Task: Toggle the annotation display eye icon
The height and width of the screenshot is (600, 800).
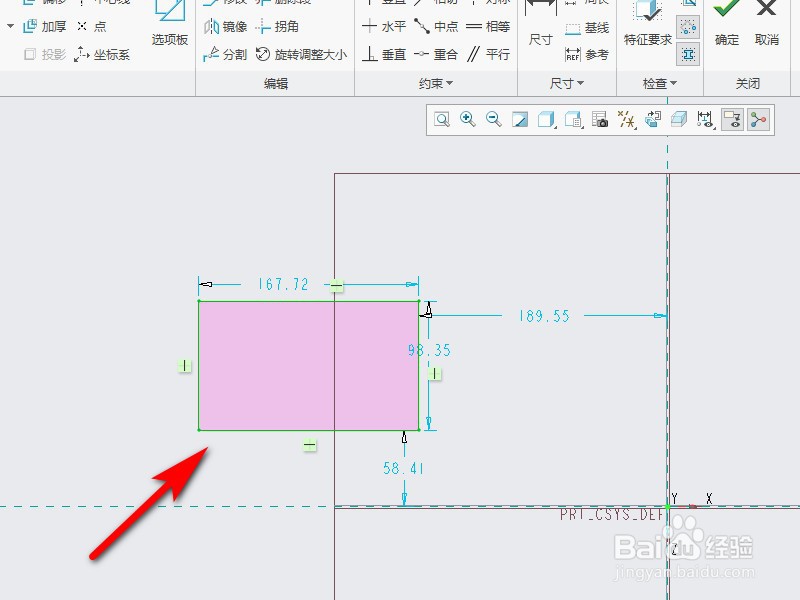Action: coord(732,120)
